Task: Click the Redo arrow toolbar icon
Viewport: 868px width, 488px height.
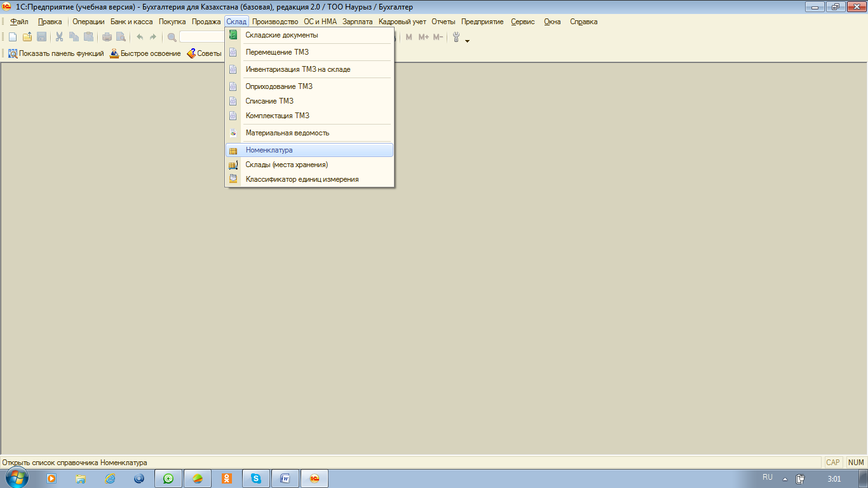Action: click(x=153, y=37)
